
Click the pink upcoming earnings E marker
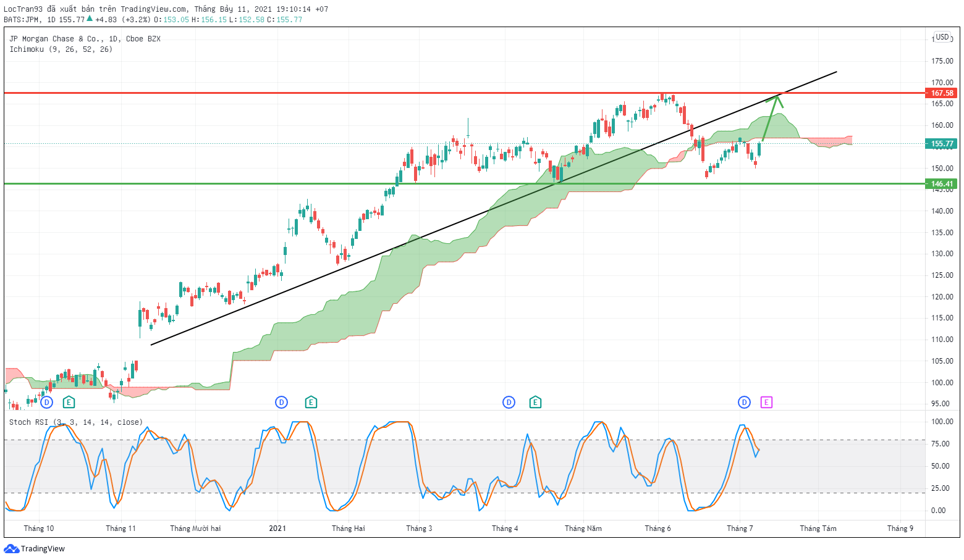pos(766,403)
